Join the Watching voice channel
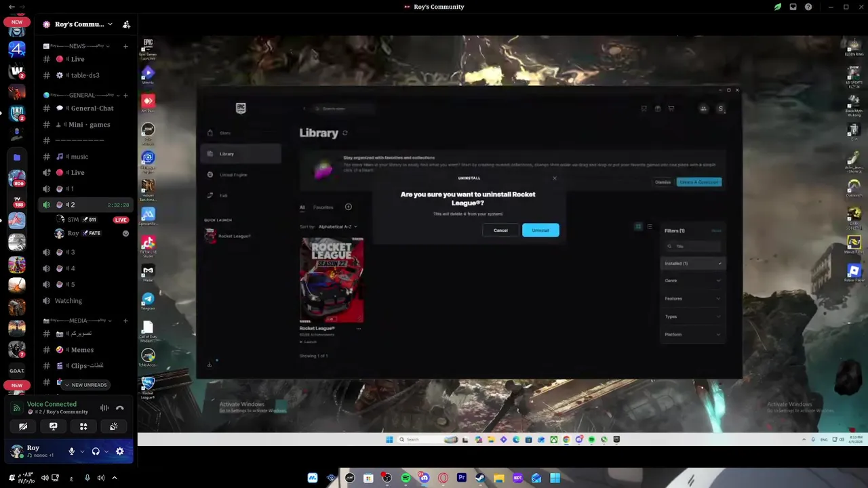Viewport: 868px width, 488px height. click(85, 301)
